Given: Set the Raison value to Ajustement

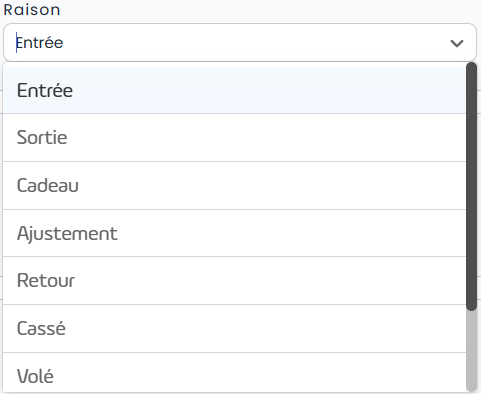Looking at the screenshot, I should (234, 233).
